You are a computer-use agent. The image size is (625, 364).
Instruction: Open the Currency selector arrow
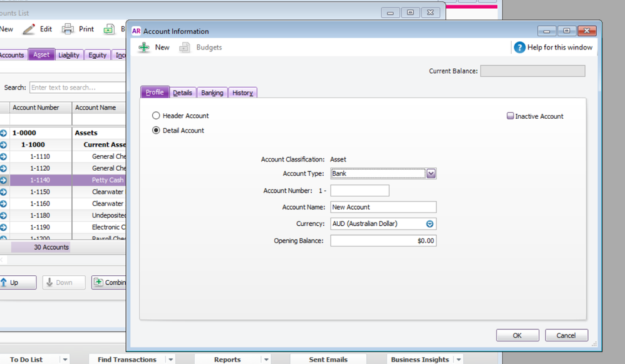tap(430, 224)
